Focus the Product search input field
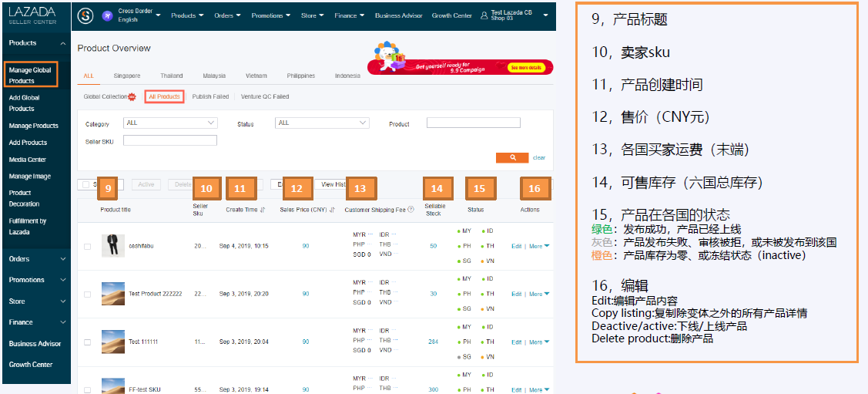This screenshot has height=394, width=868. click(474, 123)
